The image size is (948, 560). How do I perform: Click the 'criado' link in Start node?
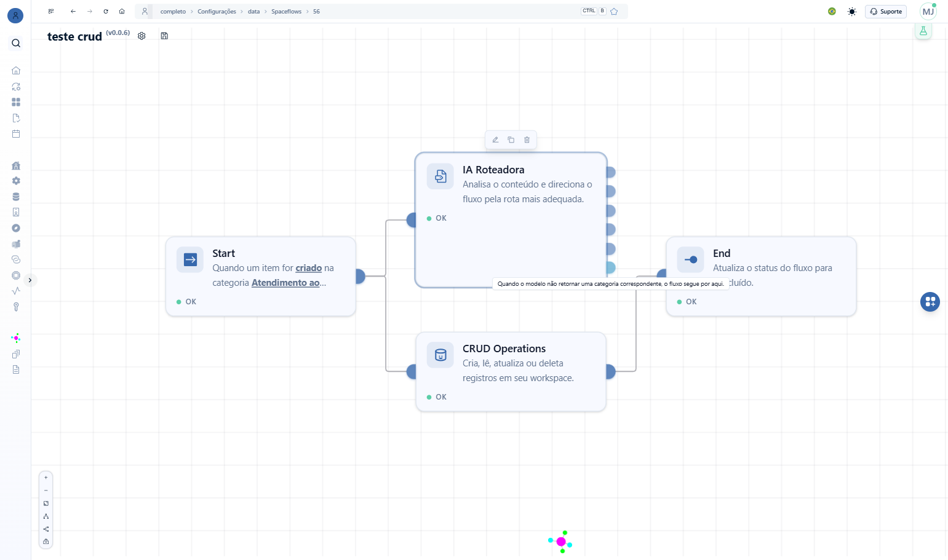coord(309,268)
